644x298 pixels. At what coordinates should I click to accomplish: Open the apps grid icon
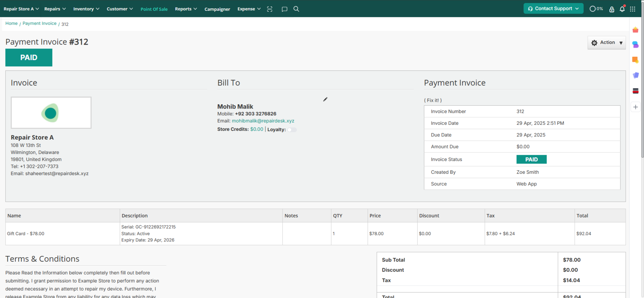coord(633,9)
